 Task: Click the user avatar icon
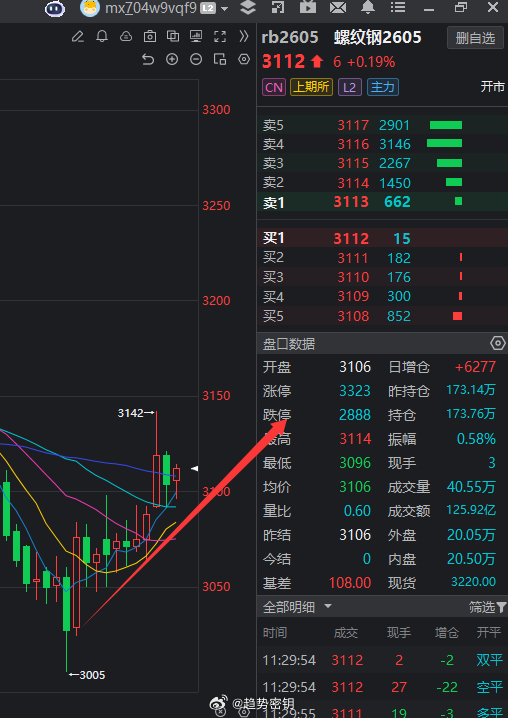[x=90, y=7]
